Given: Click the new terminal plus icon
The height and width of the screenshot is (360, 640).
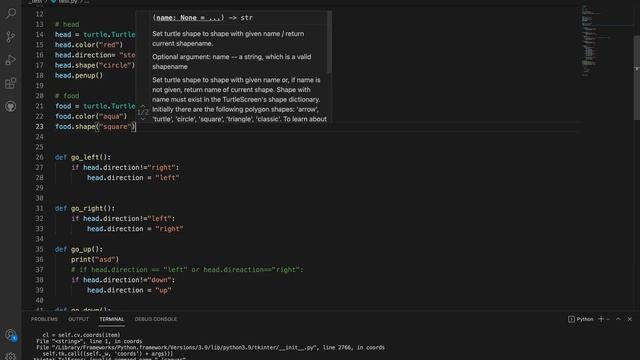Looking at the screenshot, I should pyautogui.click(x=601, y=319).
